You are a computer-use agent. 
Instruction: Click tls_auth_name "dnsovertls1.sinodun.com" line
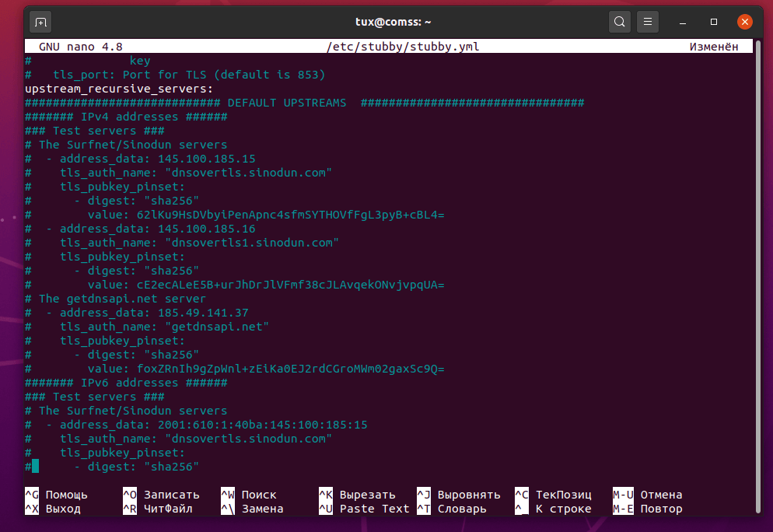coord(182,243)
